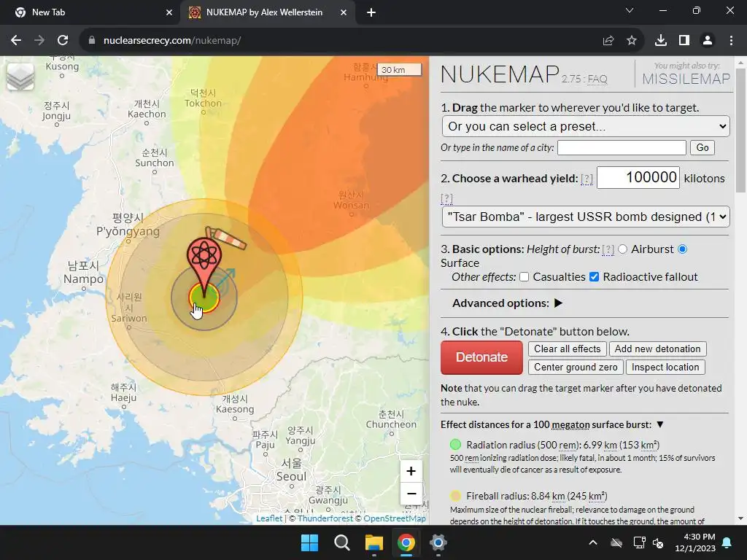Click Add new detonation button
The image size is (747, 560).
point(657,349)
